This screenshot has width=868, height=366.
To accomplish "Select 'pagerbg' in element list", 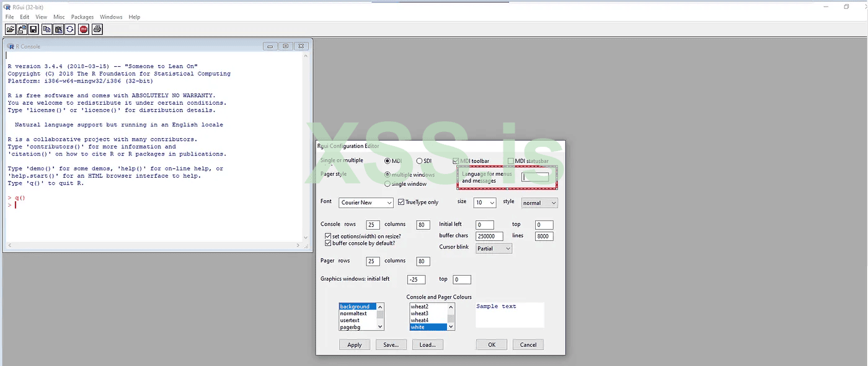I will [358, 327].
